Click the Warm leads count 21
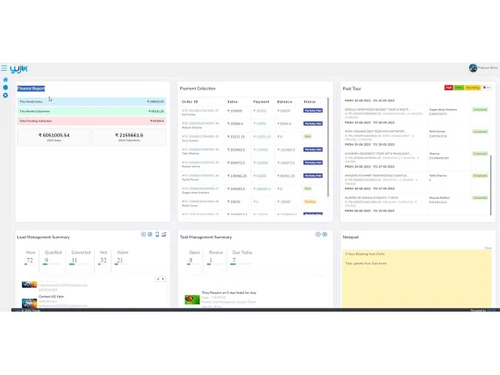Viewport: 500px width, 375px height. tap(120, 260)
